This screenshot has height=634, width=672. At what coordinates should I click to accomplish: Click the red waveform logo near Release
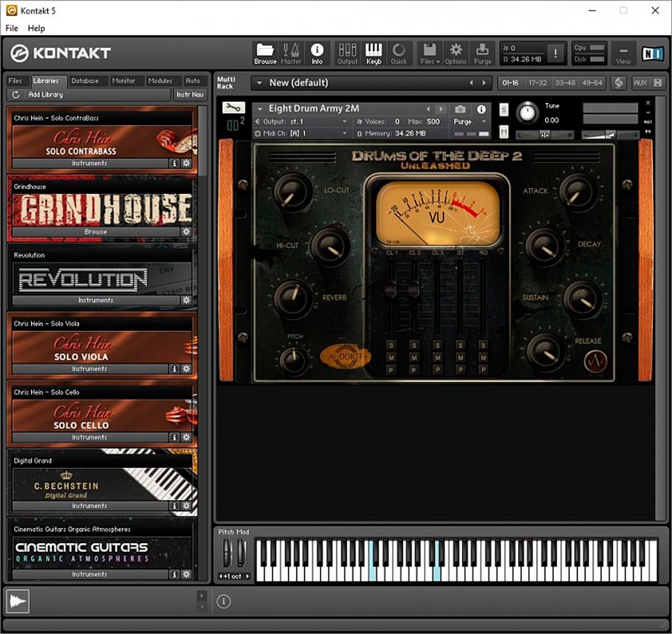[x=595, y=361]
